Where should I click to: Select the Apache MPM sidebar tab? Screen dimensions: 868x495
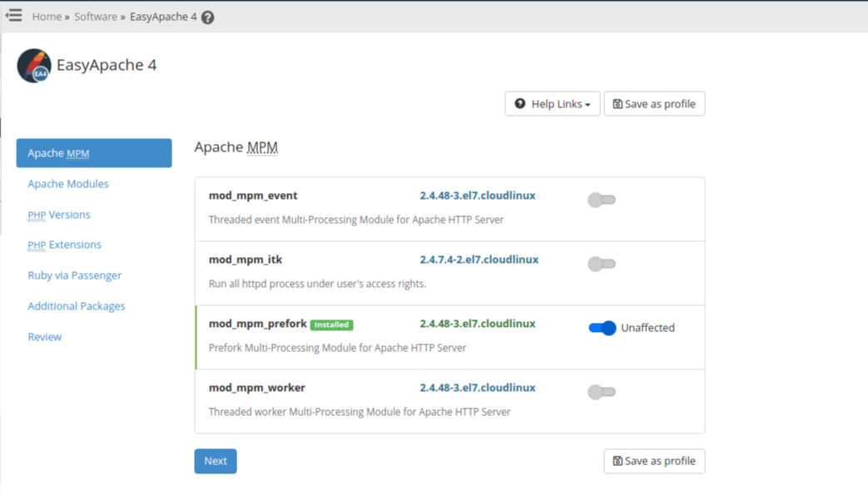click(94, 153)
